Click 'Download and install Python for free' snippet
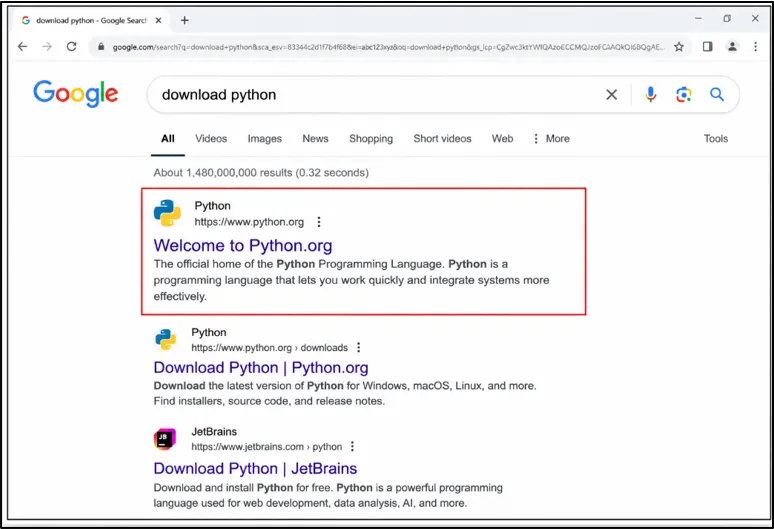Image resolution: width=774 pixels, height=529 pixels. (328, 495)
